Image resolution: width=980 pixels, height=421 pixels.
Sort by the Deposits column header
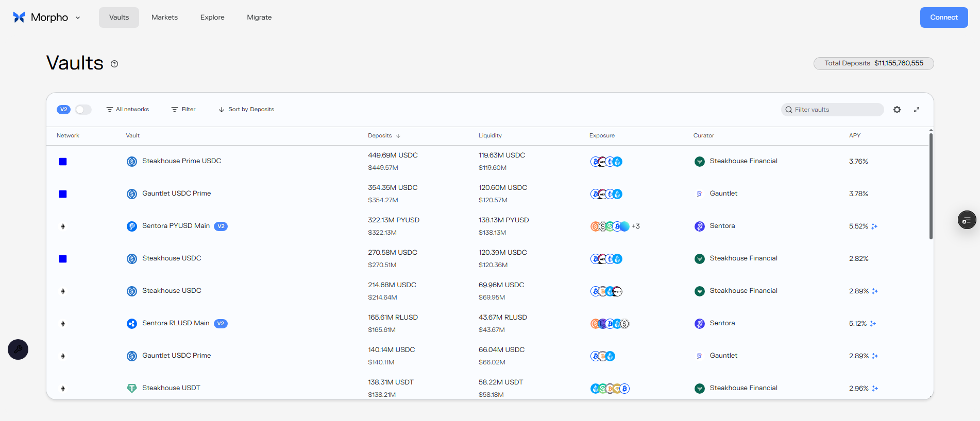(x=384, y=136)
